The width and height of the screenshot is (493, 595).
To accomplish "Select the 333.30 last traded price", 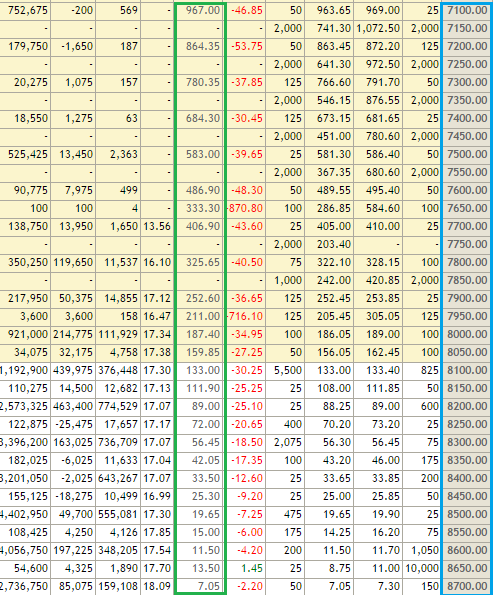I will tap(200, 209).
